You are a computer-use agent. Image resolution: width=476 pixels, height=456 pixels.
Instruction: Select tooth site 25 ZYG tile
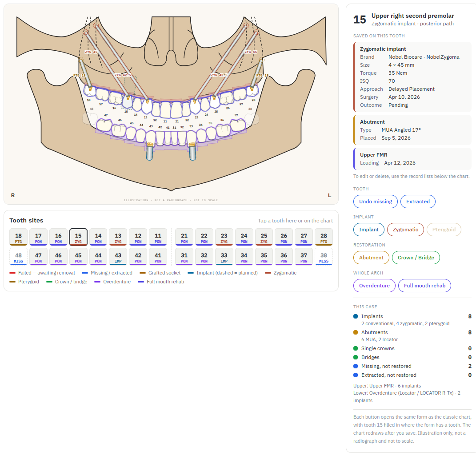pos(264,237)
